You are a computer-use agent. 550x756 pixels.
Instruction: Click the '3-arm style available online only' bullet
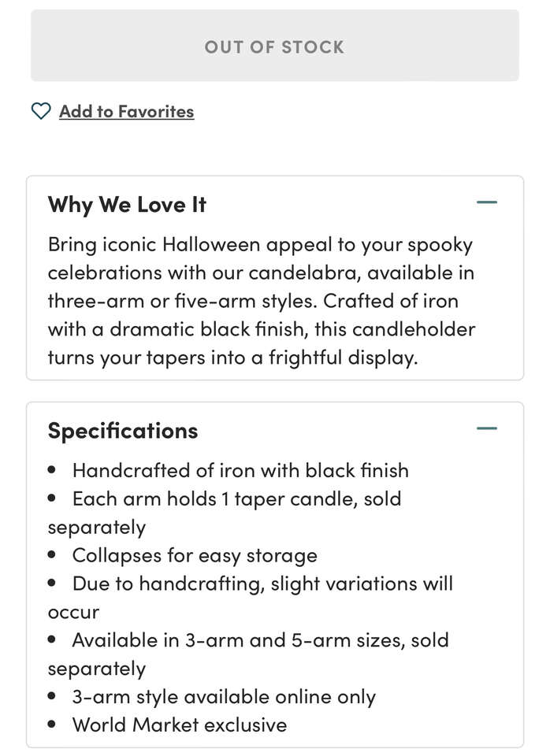224,697
